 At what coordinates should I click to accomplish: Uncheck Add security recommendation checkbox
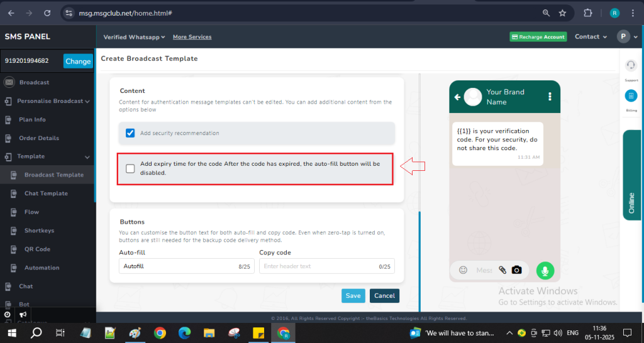(x=130, y=133)
